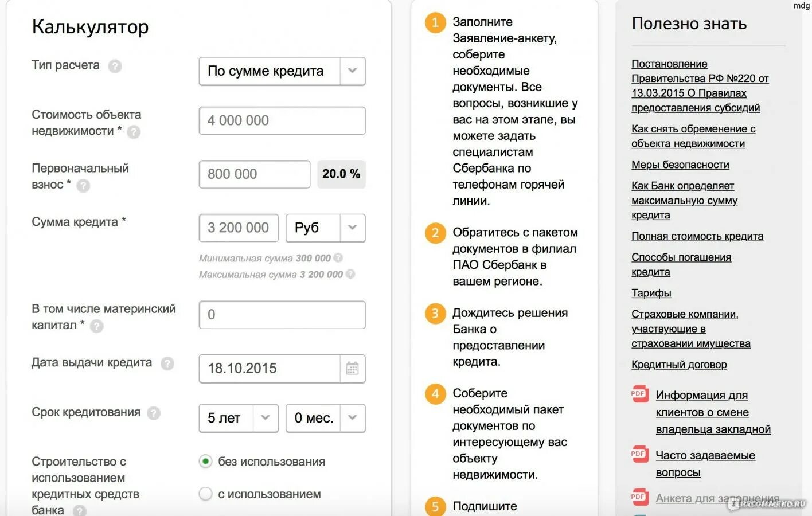Click help icon for Строительство с использованием кредитных средств
The width and height of the screenshot is (812, 516).
point(79,510)
